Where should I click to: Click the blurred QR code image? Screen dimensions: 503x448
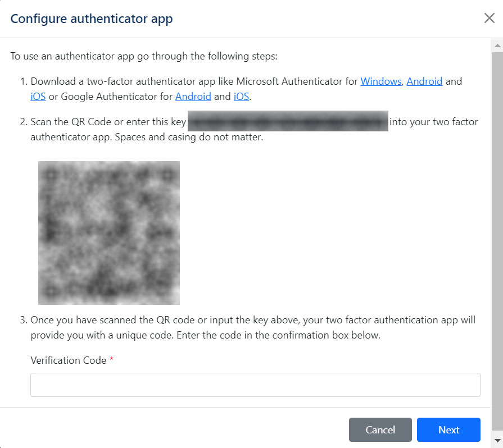(109, 232)
